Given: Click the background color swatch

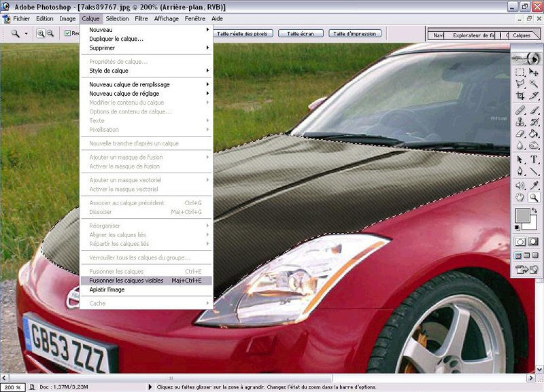Looking at the screenshot, I should click(x=532, y=226).
